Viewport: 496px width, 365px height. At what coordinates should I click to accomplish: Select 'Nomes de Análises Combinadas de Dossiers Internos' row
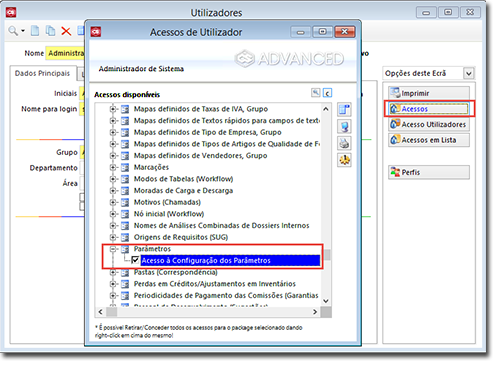[x=221, y=226]
